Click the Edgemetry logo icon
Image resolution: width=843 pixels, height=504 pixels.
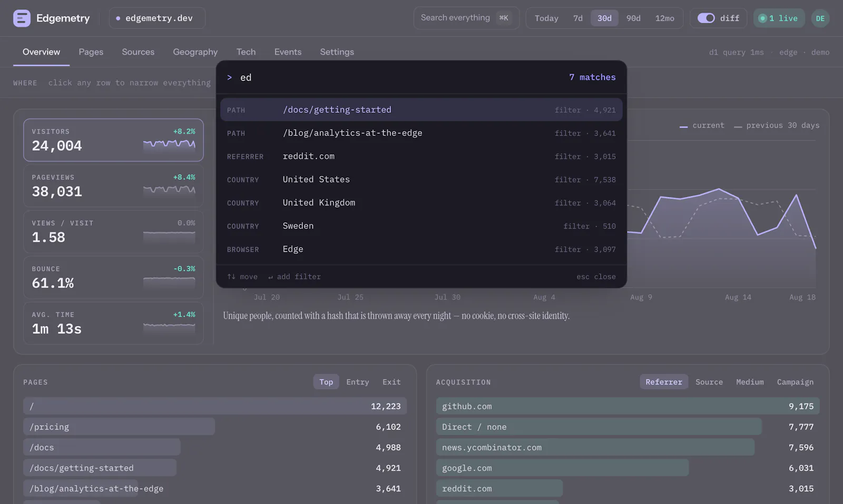(22, 18)
